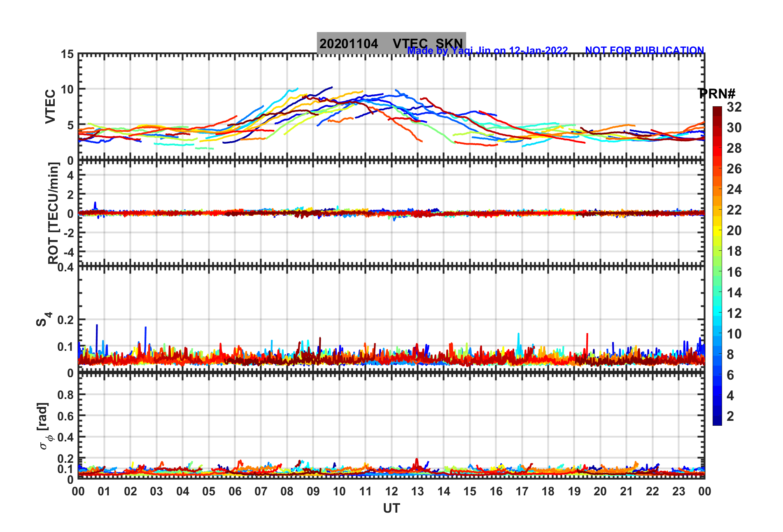Click the blue ROT spike near 00:40 UT

click(95, 206)
